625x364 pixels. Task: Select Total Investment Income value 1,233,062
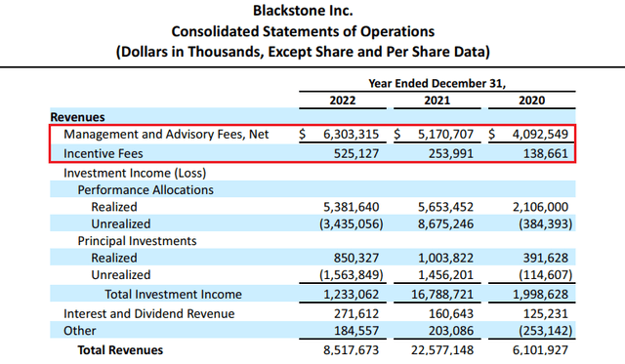coord(351,295)
